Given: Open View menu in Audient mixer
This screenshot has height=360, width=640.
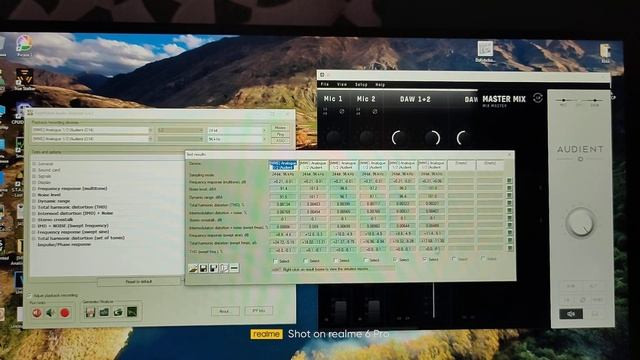Looking at the screenshot, I should coord(342,84).
